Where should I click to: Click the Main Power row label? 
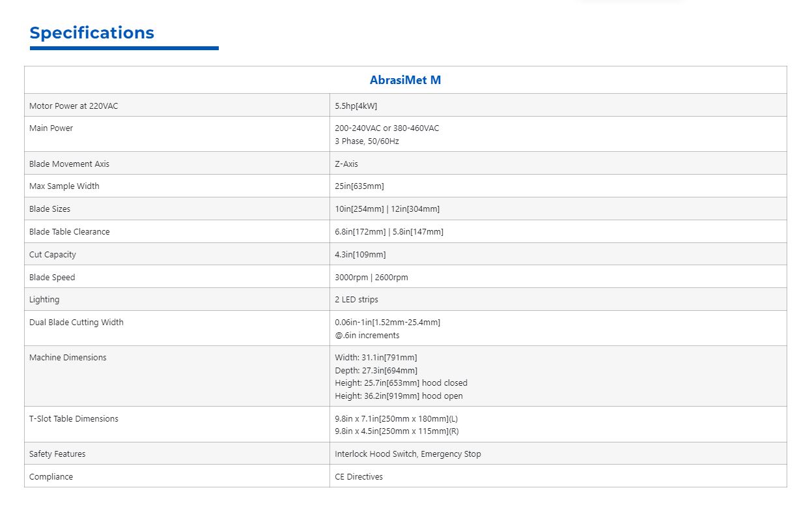[x=51, y=128]
